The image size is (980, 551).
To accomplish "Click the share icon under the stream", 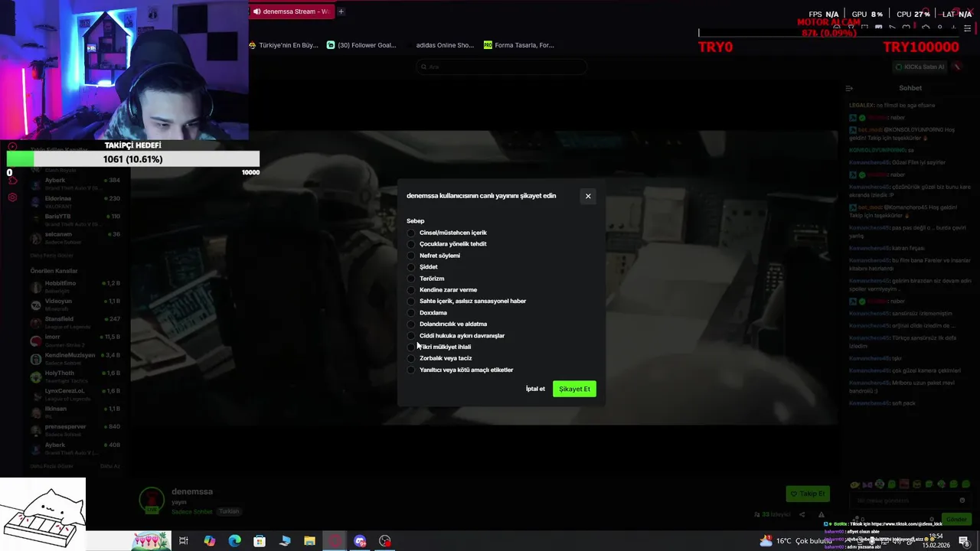I will pos(802,514).
